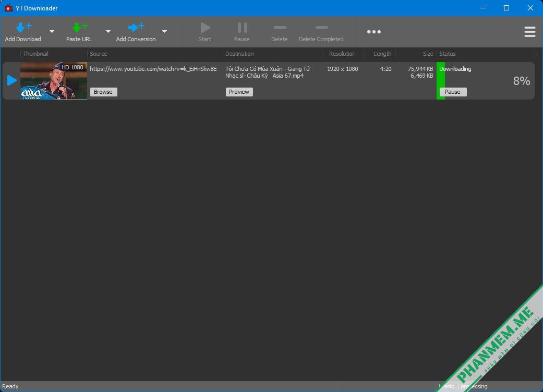
Task: Click the Resolution column header
Action: [342, 54]
